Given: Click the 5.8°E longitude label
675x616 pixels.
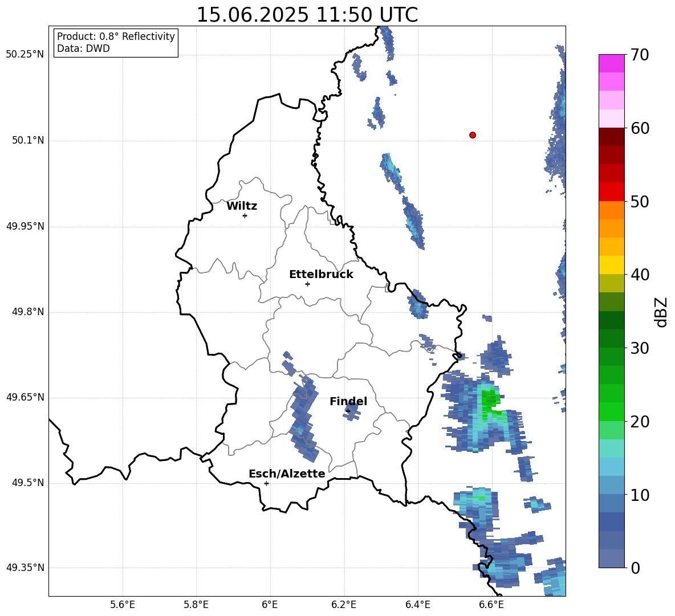Looking at the screenshot, I should [x=196, y=605].
